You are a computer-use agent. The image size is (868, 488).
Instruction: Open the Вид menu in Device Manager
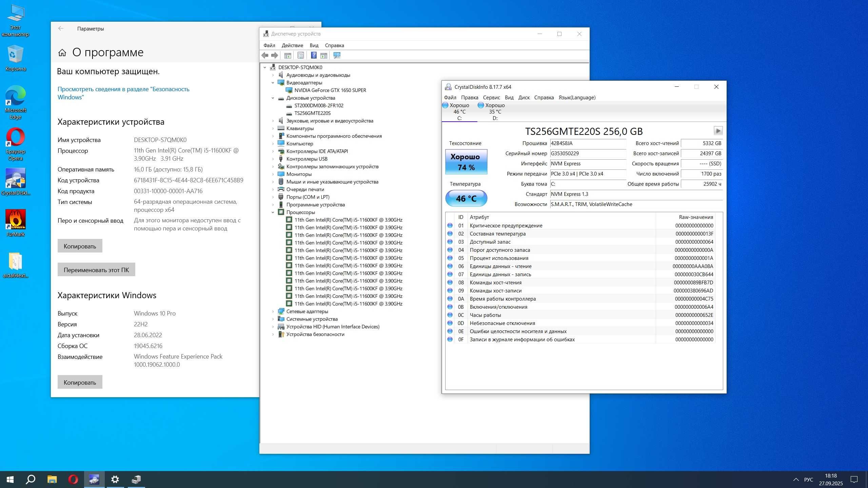[314, 45]
